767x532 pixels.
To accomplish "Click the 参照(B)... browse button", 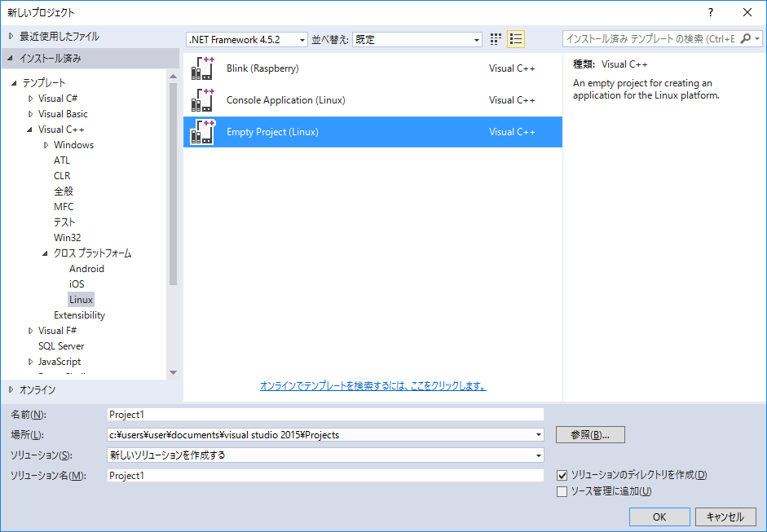I will (590, 435).
